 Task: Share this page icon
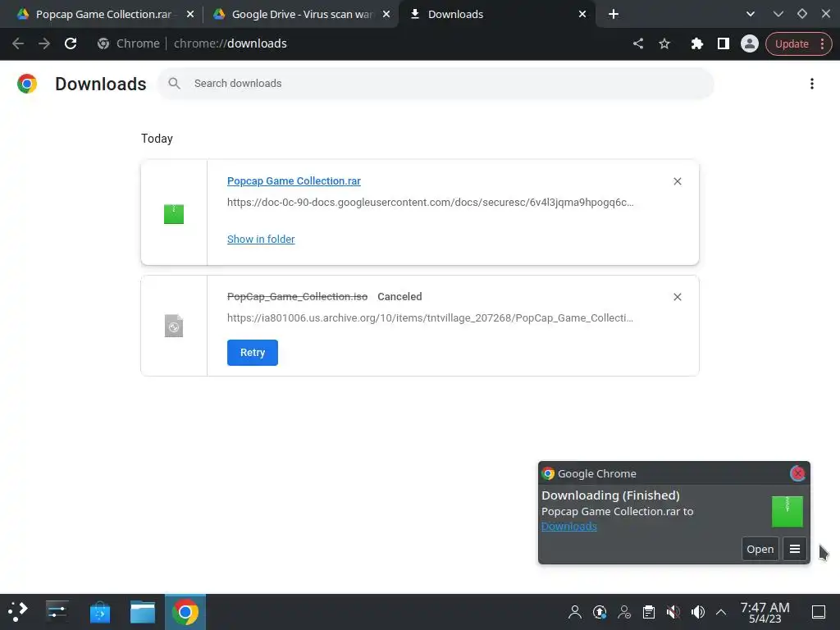click(637, 43)
